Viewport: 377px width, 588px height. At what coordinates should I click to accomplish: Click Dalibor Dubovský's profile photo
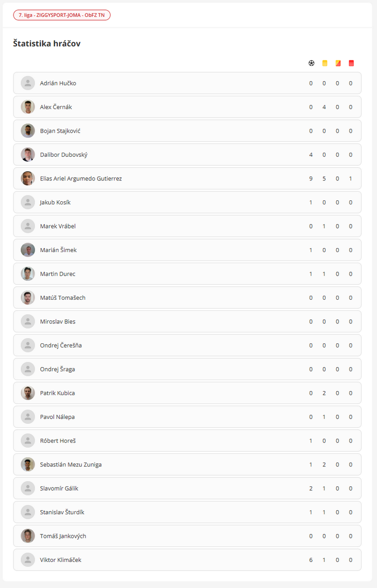point(28,155)
